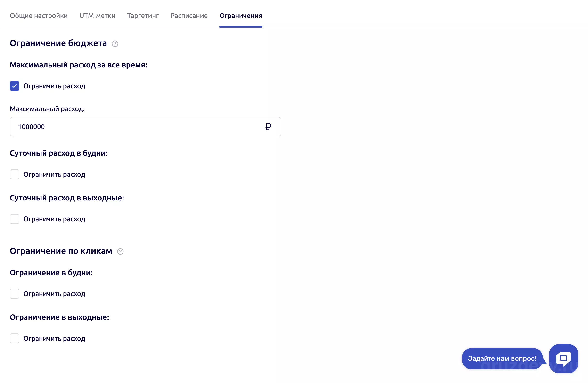Select the Расписание tab
Image resolution: width=588 pixels, height=383 pixels.
coord(189,16)
